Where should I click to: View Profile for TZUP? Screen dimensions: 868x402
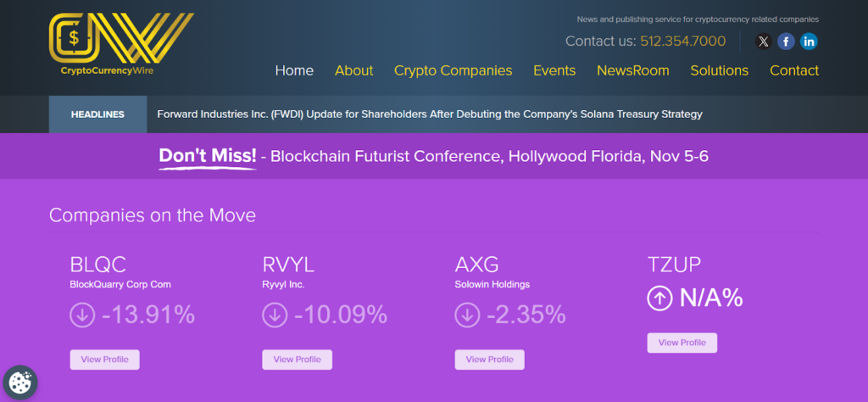(682, 343)
